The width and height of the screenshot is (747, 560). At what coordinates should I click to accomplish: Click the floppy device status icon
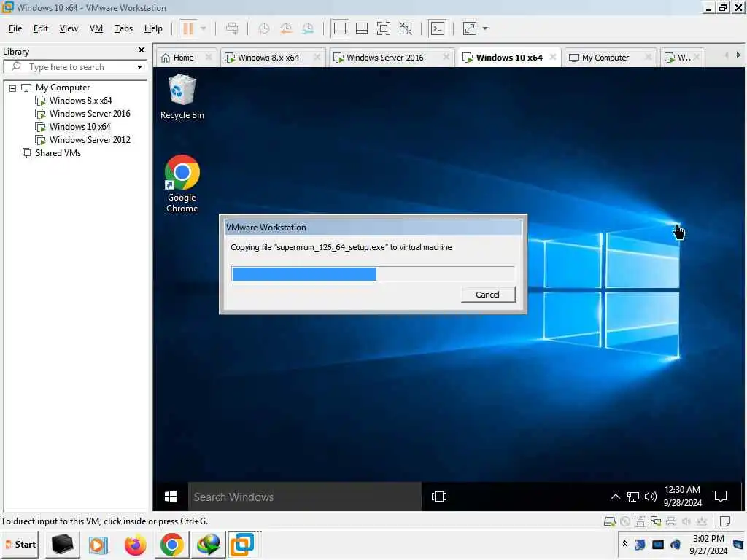point(640,522)
